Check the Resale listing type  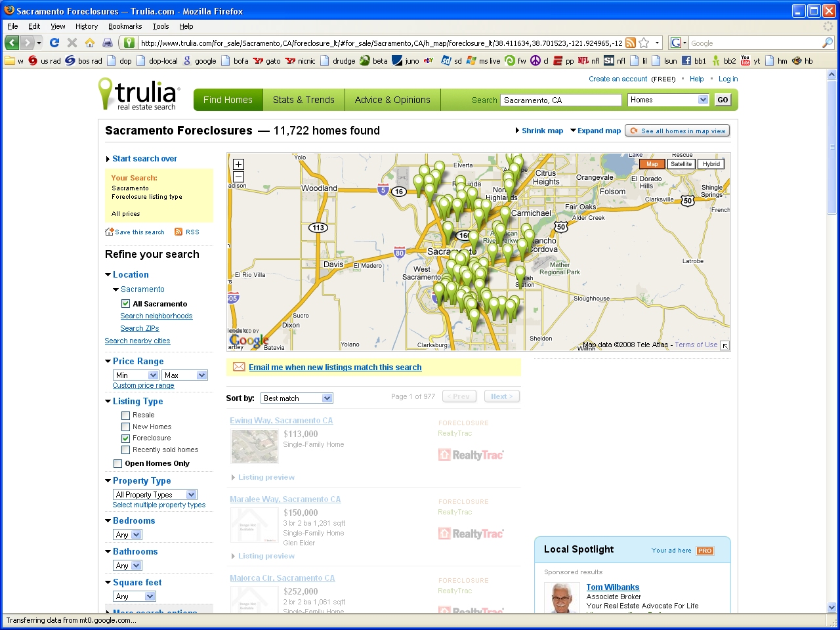(x=125, y=415)
